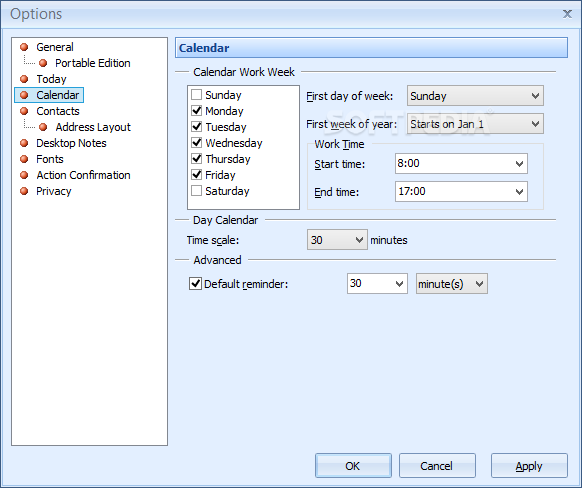582x488 pixels.
Task: Click the red bullet icon beside General
Action: [x=24, y=47]
